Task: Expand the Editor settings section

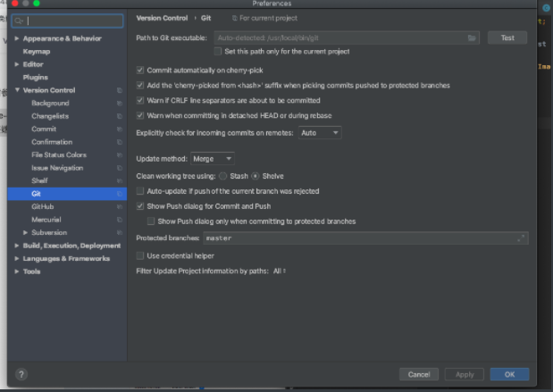Action: coord(17,64)
